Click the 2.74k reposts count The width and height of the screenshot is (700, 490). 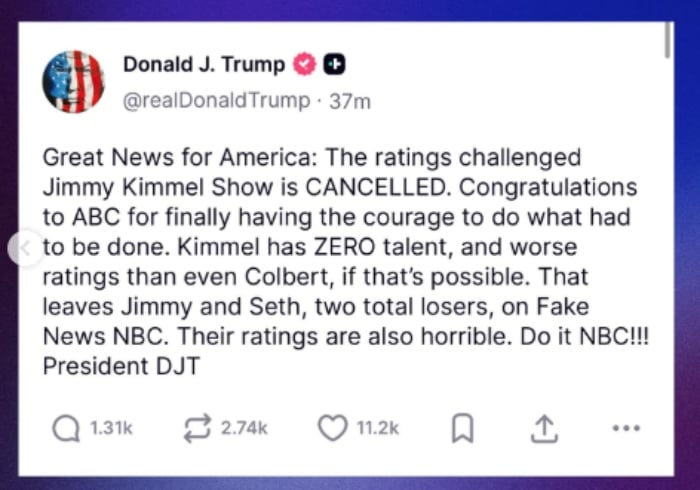point(245,428)
